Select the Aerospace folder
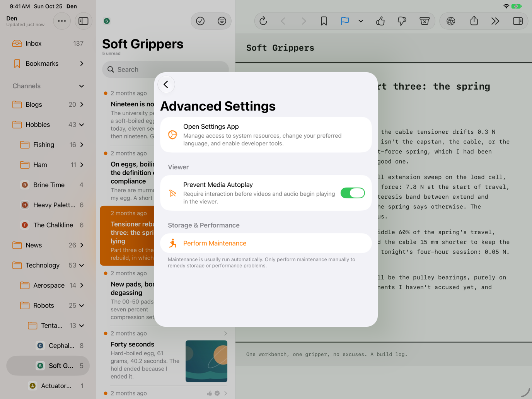This screenshot has height=399, width=532. [x=48, y=285]
